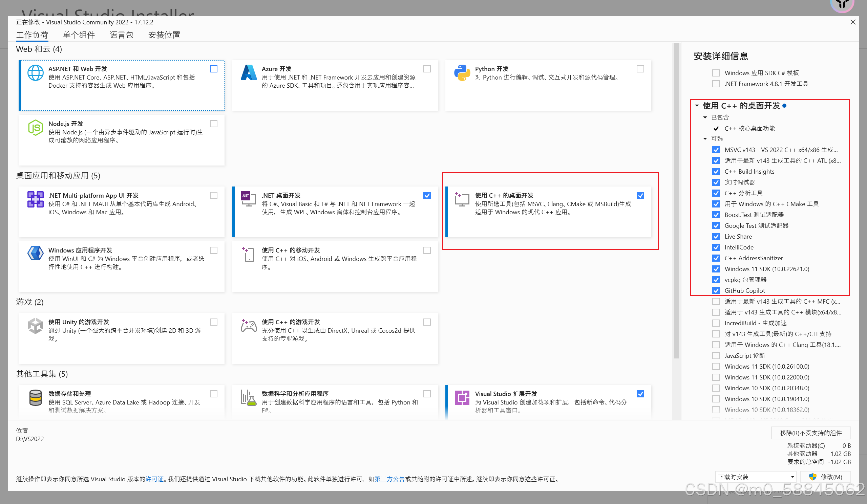Collapse the 可选 optional components group
The height and width of the screenshot is (504, 867).
point(705,138)
